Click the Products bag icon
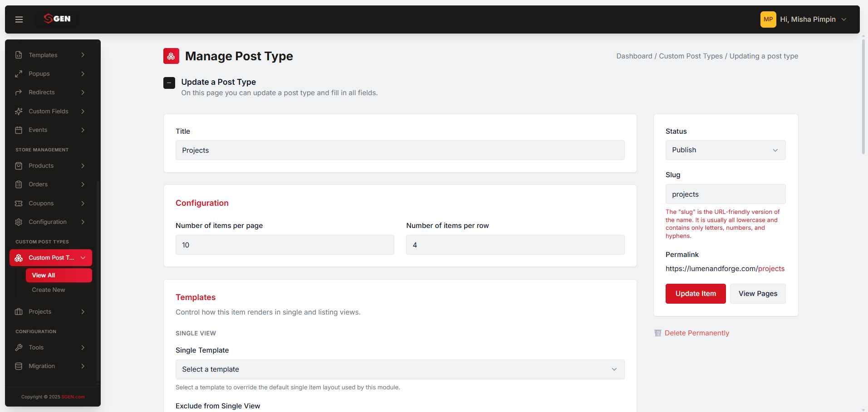 (x=19, y=166)
